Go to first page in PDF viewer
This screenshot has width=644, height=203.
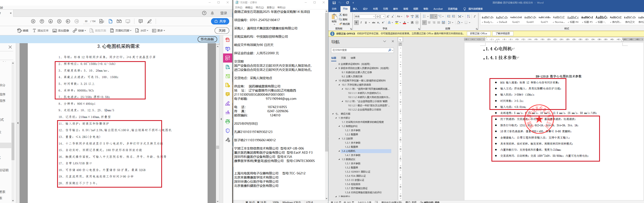(x=33, y=22)
